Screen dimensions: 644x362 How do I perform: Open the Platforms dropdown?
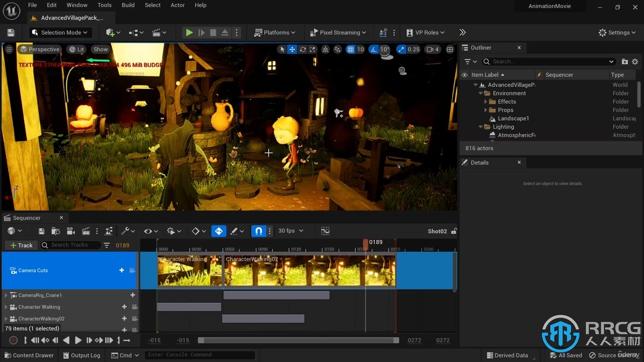(275, 33)
